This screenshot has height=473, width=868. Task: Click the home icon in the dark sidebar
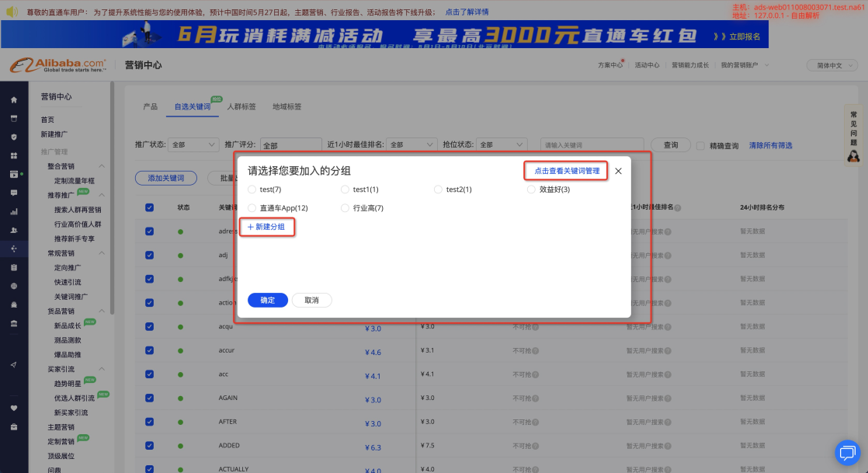[13, 100]
